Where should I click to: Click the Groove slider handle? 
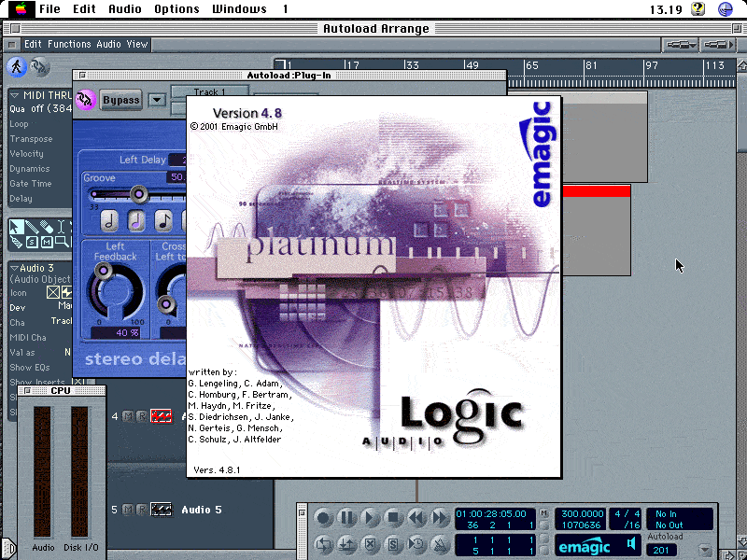point(139,194)
